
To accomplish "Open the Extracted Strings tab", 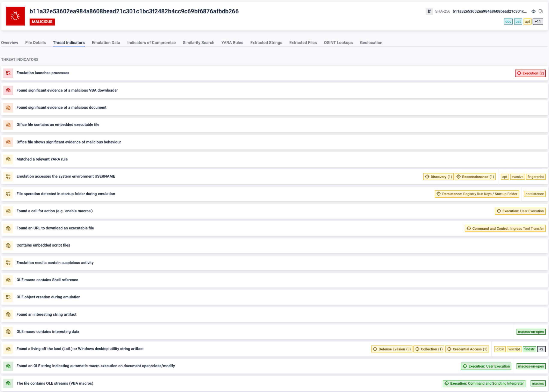I will point(266,43).
